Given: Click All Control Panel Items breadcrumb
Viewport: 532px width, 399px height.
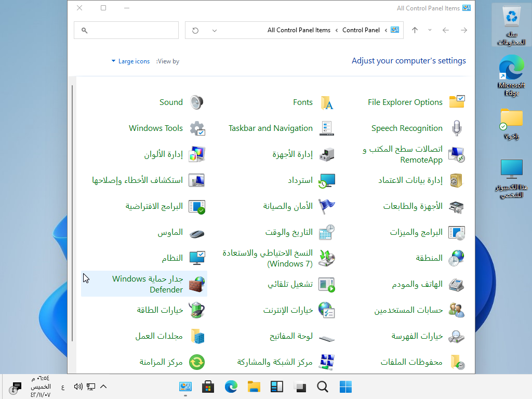Looking at the screenshot, I should click(x=299, y=30).
